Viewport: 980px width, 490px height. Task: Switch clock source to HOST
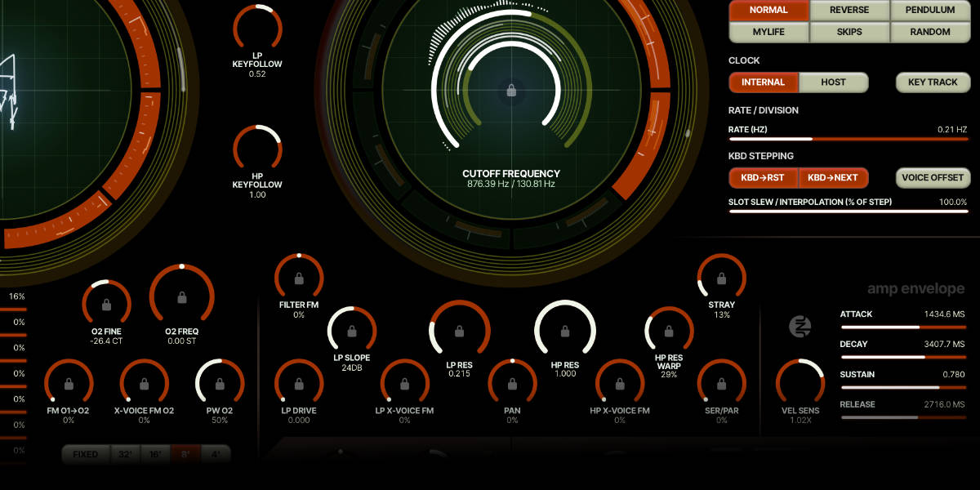[834, 82]
